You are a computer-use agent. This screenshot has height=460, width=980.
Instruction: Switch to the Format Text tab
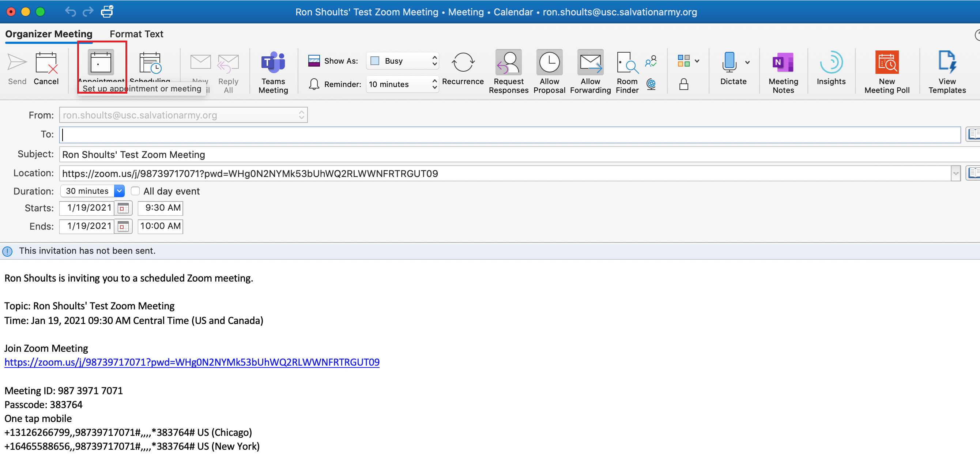click(x=136, y=34)
